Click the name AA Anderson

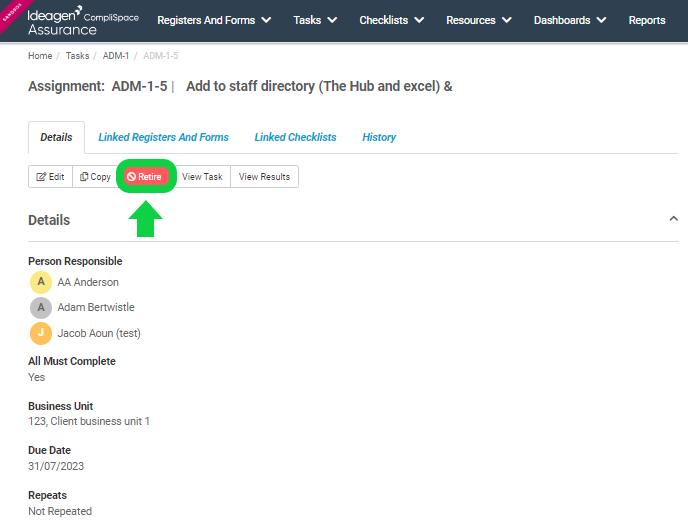[88, 282]
